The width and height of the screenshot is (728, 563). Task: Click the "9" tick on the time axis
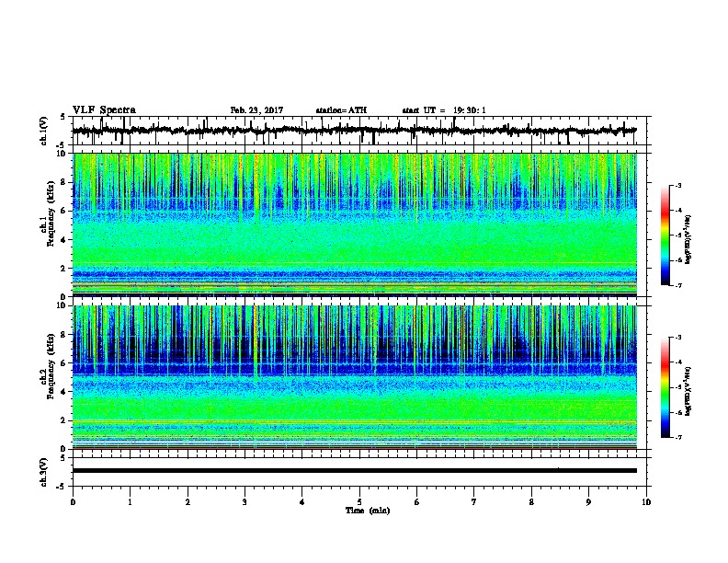pos(588,502)
